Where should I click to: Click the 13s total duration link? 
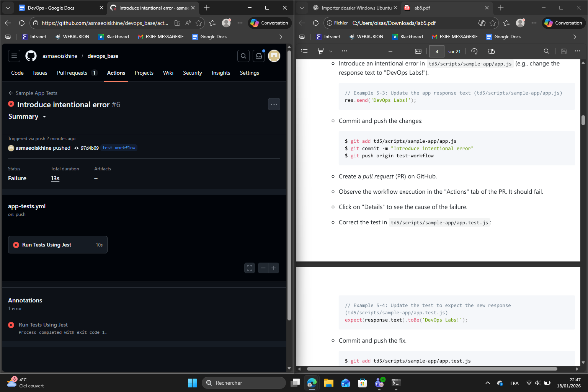coord(55,178)
